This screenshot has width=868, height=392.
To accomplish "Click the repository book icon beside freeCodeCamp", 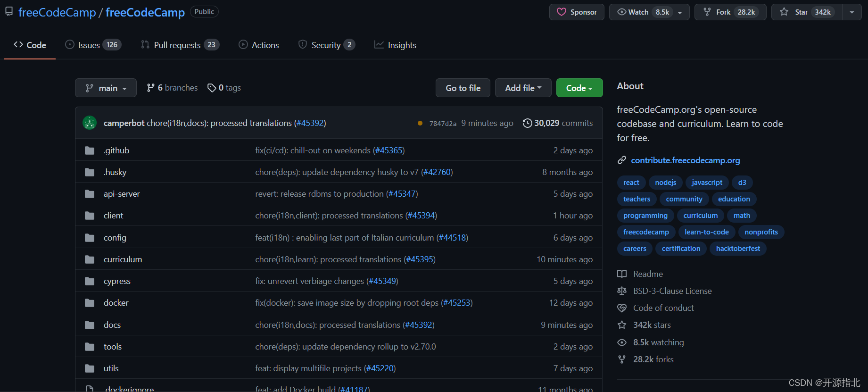I will (x=9, y=12).
